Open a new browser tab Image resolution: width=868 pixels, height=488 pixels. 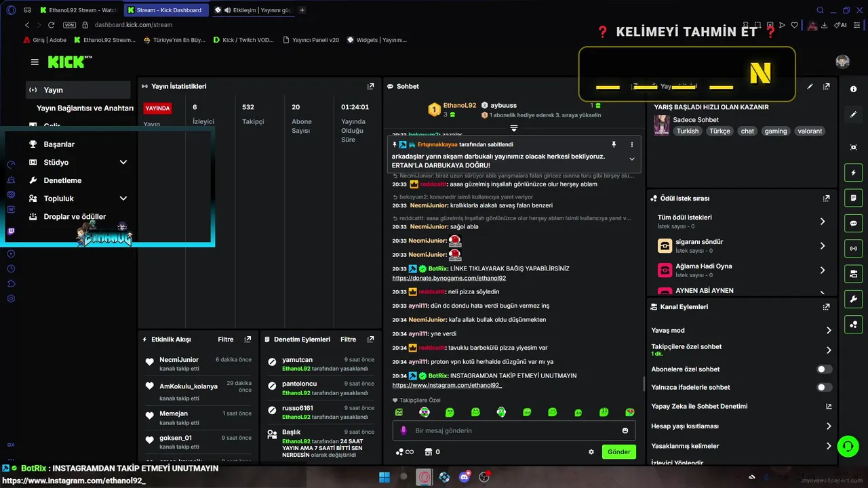[302, 10]
